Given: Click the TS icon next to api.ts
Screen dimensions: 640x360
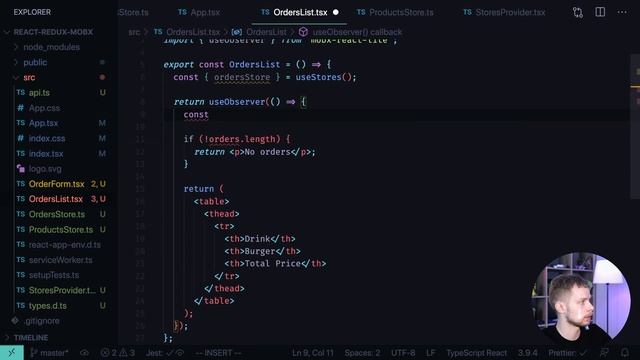Looking at the screenshot, I should coord(20,93).
